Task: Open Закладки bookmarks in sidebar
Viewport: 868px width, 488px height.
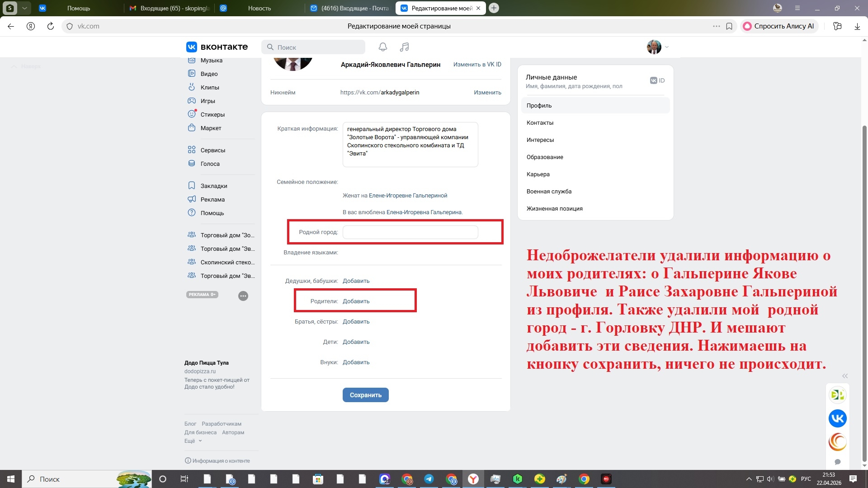Action: 213,186
